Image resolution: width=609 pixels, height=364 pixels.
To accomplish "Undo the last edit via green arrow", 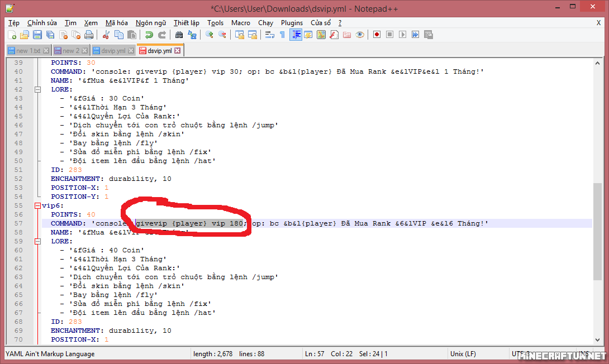I will [x=149, y=35].
